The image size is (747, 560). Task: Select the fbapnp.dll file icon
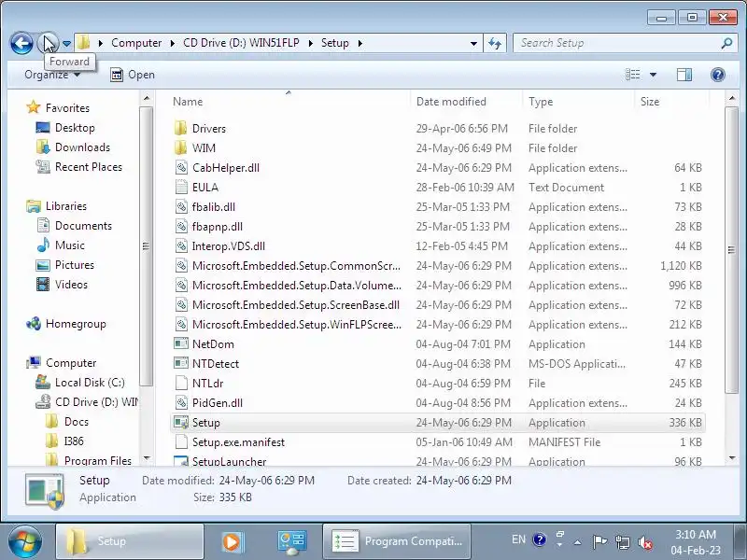pos(181,226)
